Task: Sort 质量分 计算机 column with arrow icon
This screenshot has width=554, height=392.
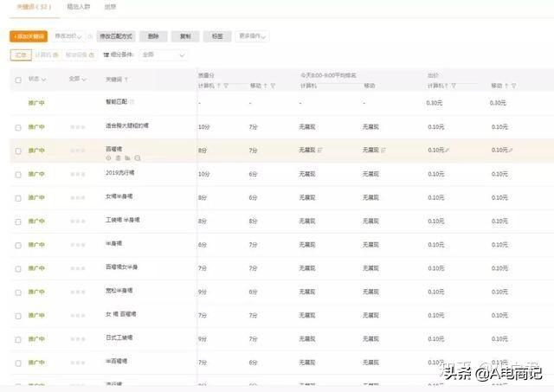Action: click(219, 86)
